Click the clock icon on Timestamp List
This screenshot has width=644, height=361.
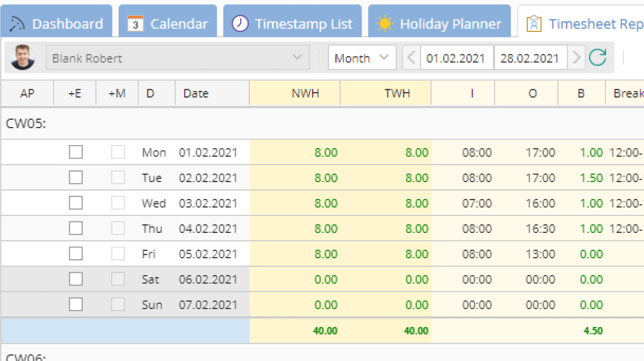240,22
